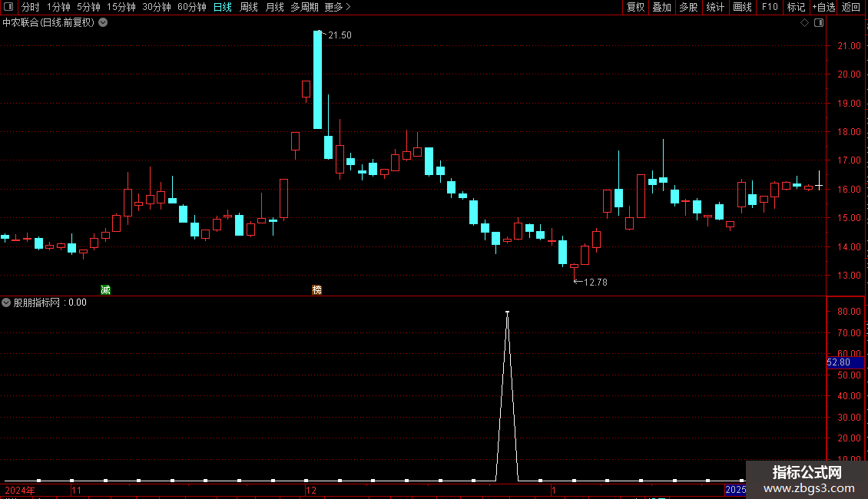Screen dimensions: 868x499
Task: Click the tall cyan candlestick at the 21.50 peak
Action: point(318,80)
